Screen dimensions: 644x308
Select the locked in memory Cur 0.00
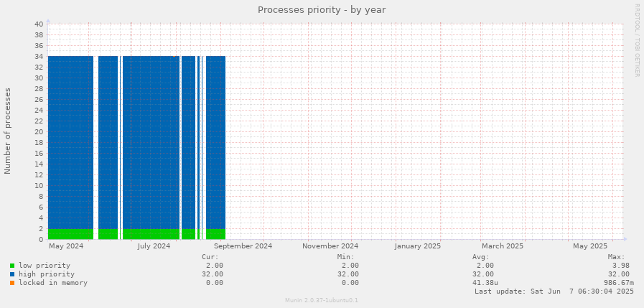(x=215, y=283)
